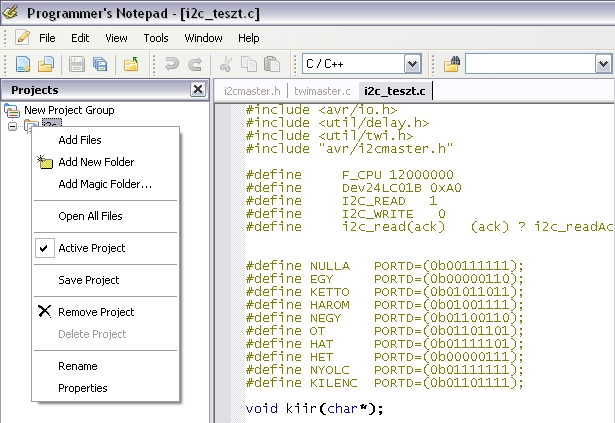Click the Save All toolbar icon
The height and width of the screenshot is (423, 615).
100,64
